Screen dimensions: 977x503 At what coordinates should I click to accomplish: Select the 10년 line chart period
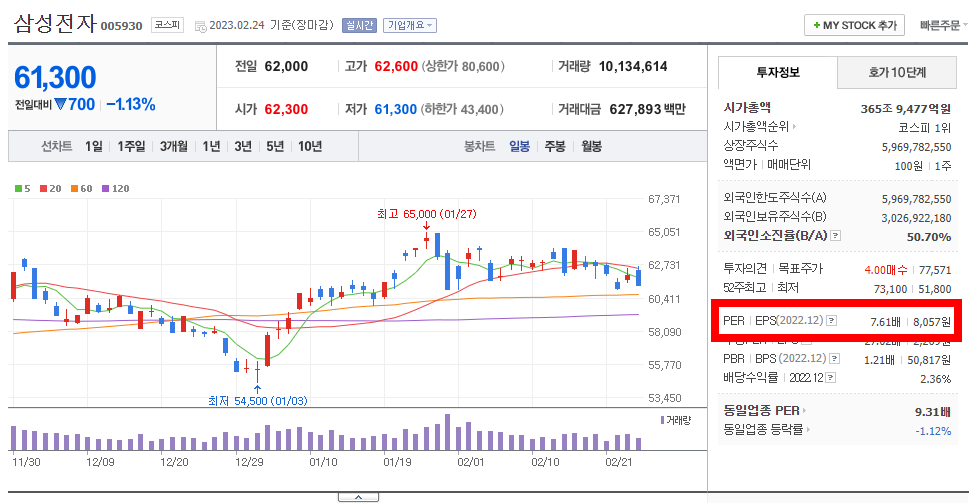pyautogui.click(x=310, y=146)
